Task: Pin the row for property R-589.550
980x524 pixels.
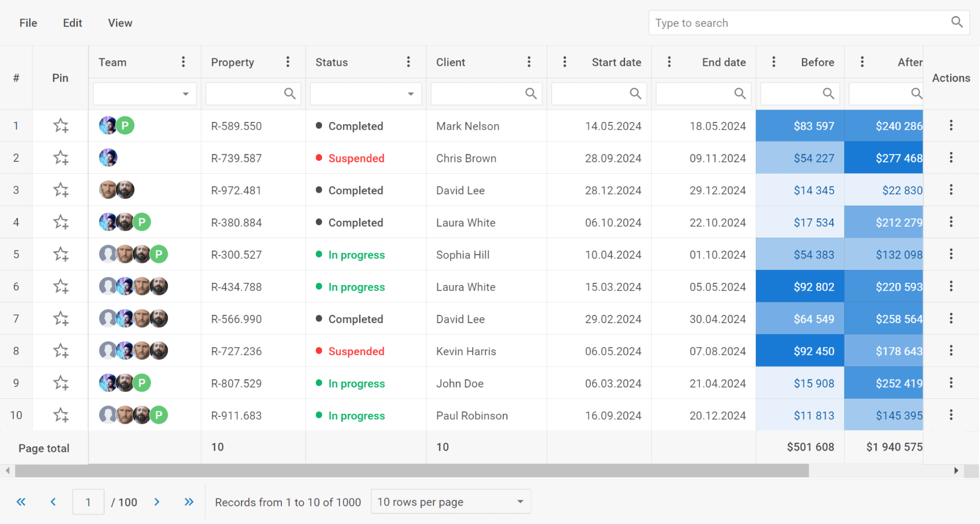Action: (61, 126)
